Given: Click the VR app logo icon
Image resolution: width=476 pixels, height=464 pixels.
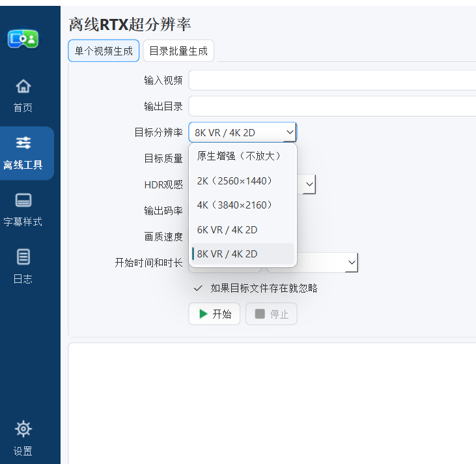Looking at the screenshot, I should tap(23, 39).
